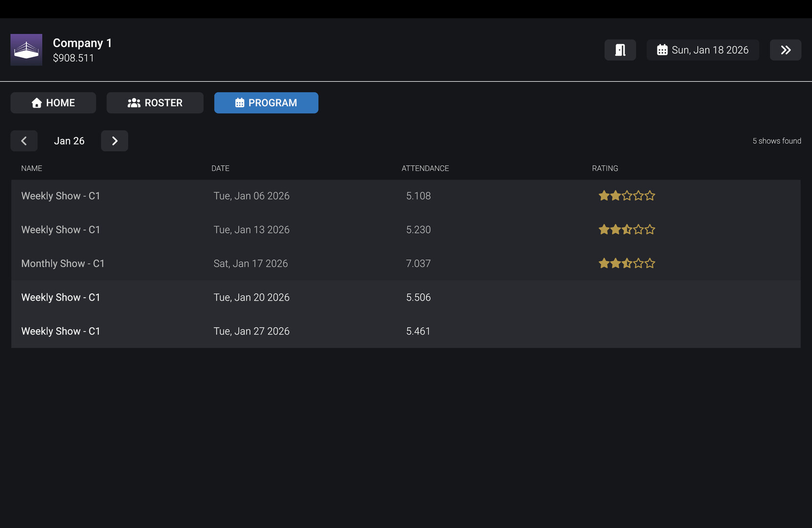This screenshot has height=528, width=812.
Task: Click the exit door icon button
Action: (620, 50)
